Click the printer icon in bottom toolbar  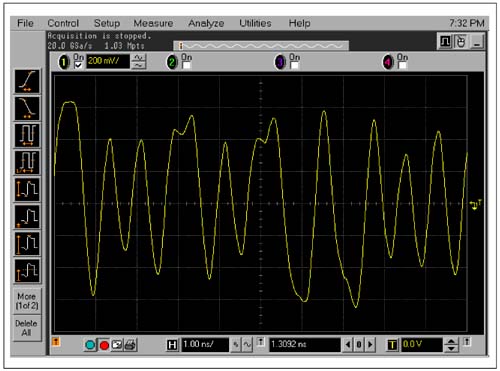click(x=130, y=345)
